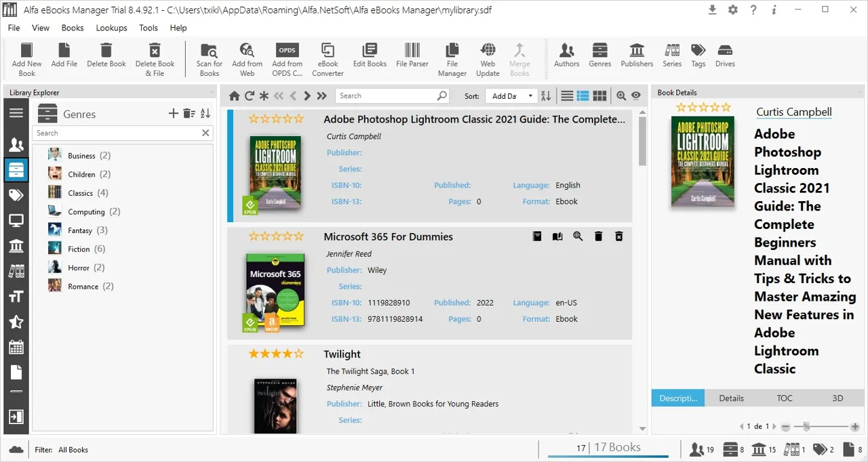Open the Tools menu

click(149, 28)
